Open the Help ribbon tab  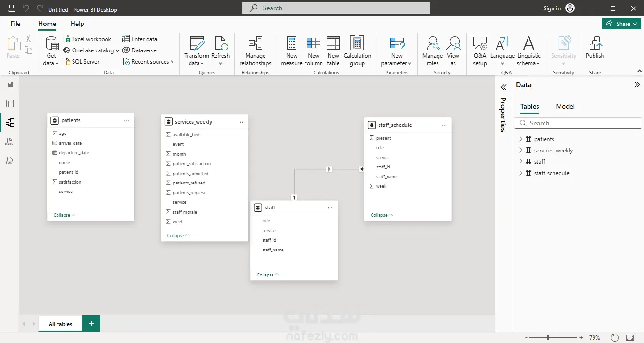click(77, 24)
